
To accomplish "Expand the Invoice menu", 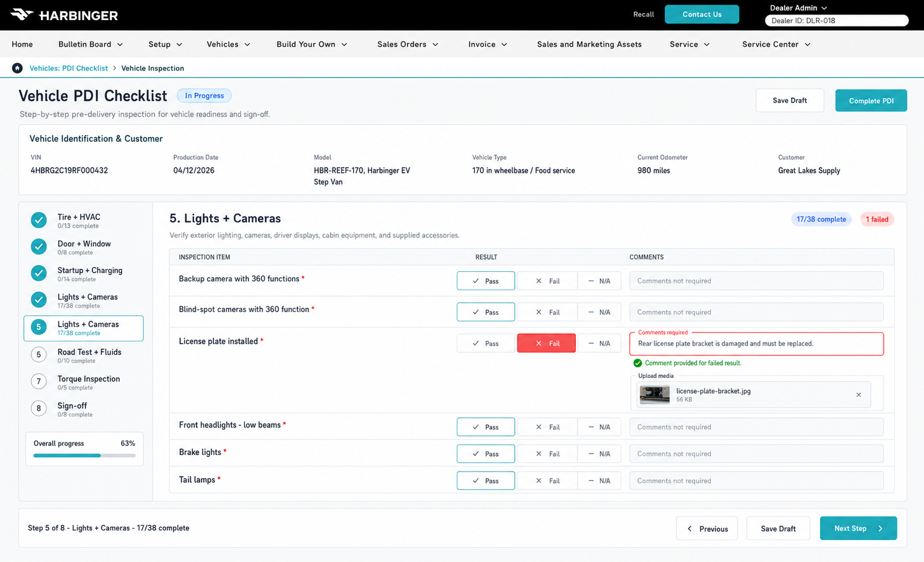I will coord(487,44).
